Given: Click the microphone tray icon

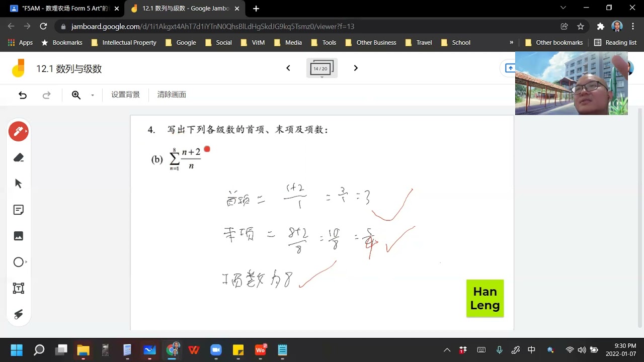Looking at the screenshot, I should tap(499, 350).
